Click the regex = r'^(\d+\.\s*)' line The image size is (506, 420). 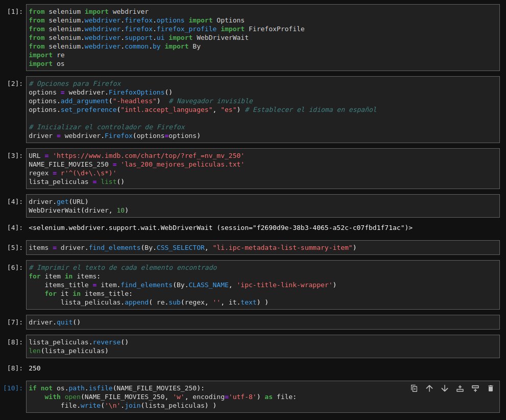73,173
